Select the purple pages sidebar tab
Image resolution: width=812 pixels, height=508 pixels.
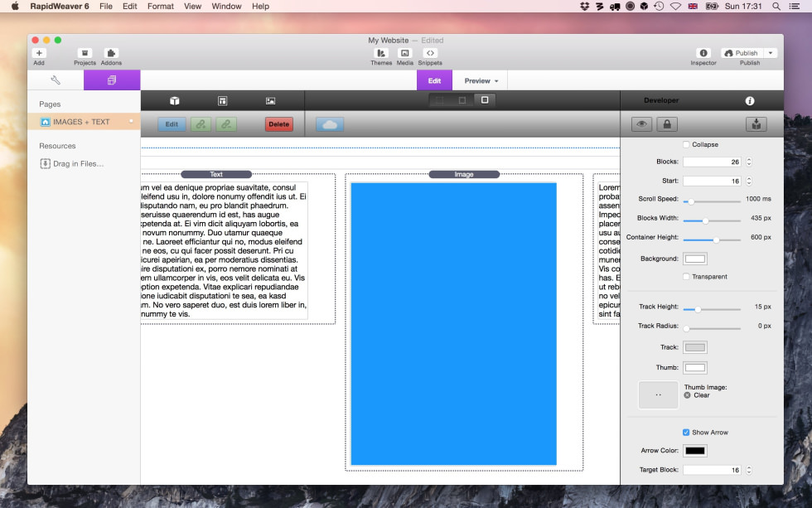click(x=112, y=80)
